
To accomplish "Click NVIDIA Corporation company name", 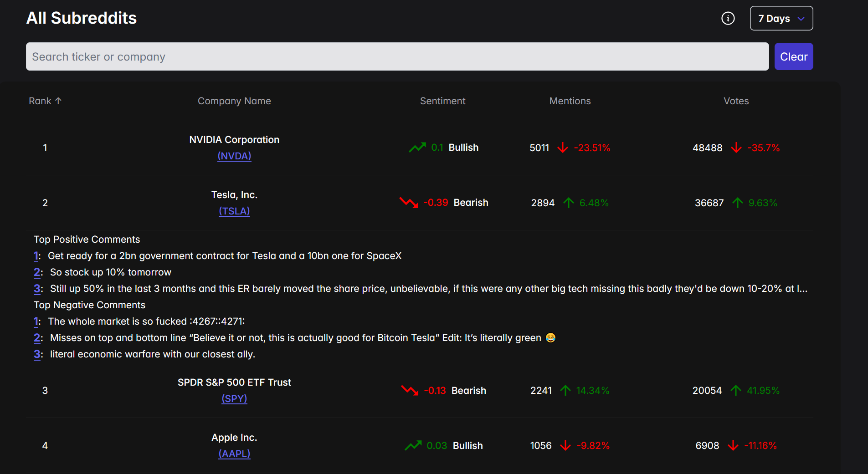I will 234,140.
